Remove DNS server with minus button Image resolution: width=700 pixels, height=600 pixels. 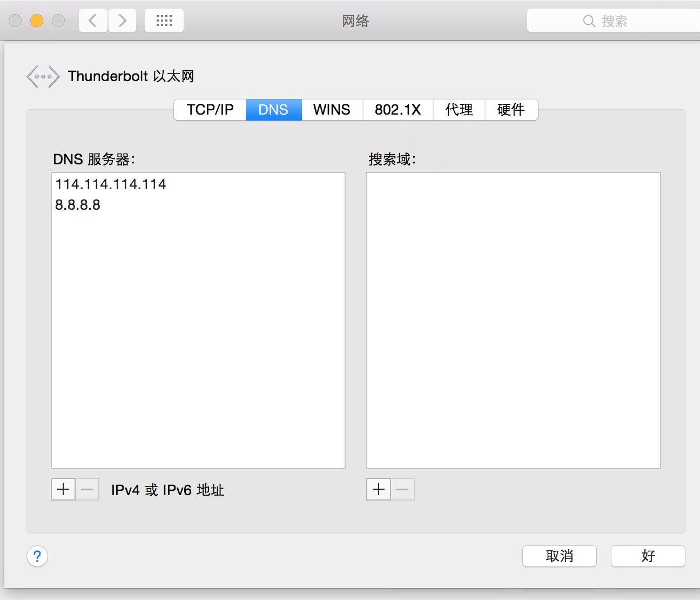[x=87, y=489]
